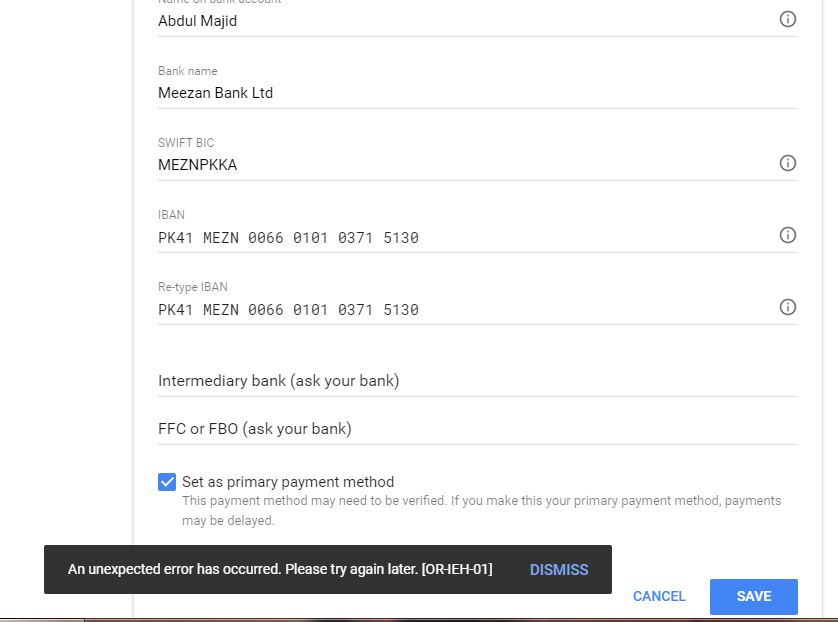838x622 pixels.
Task: Open the SWIFT BIC info icon
Action: (788, 163)
